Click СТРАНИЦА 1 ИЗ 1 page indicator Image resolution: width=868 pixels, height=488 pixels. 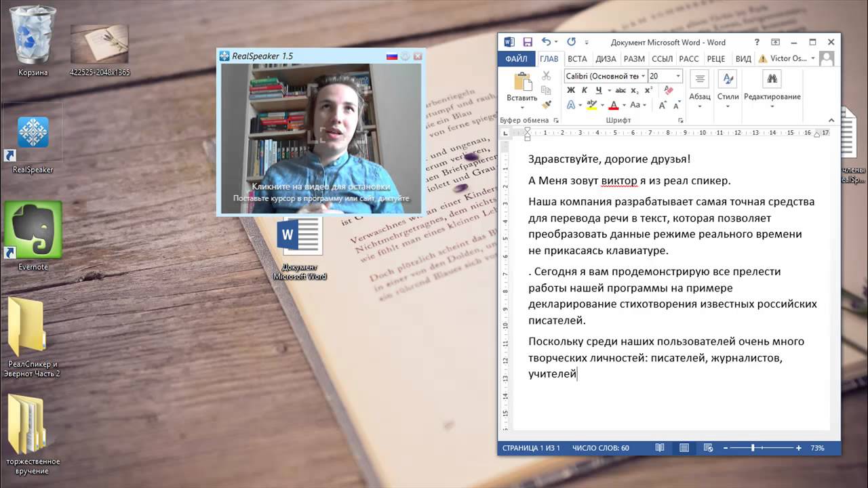point(531,448)
